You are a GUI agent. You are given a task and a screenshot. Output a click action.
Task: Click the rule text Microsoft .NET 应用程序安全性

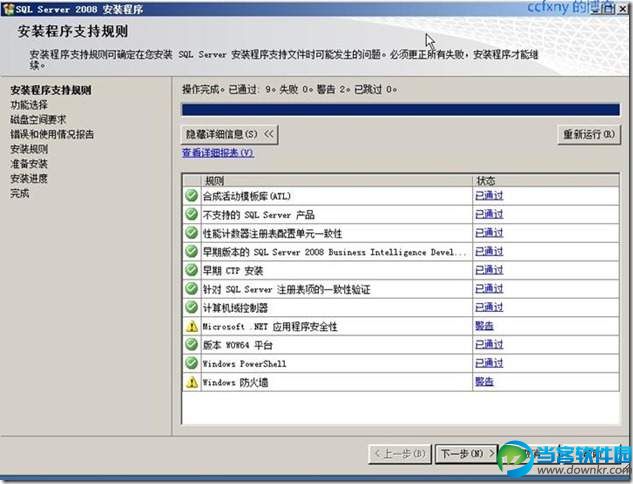270,327
